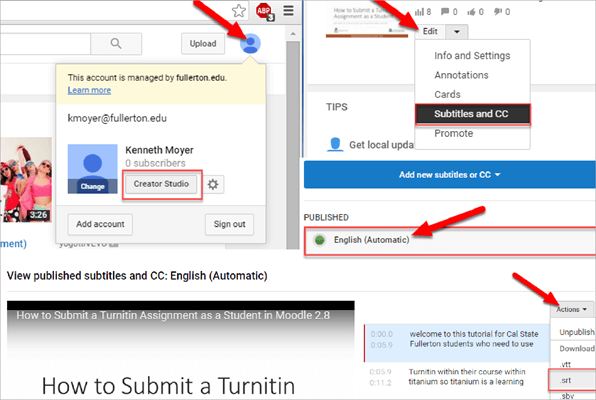The width and height of the screenshot is (596, 400).
Task: Select Annotations menu item
Action: tap(472, 75)
